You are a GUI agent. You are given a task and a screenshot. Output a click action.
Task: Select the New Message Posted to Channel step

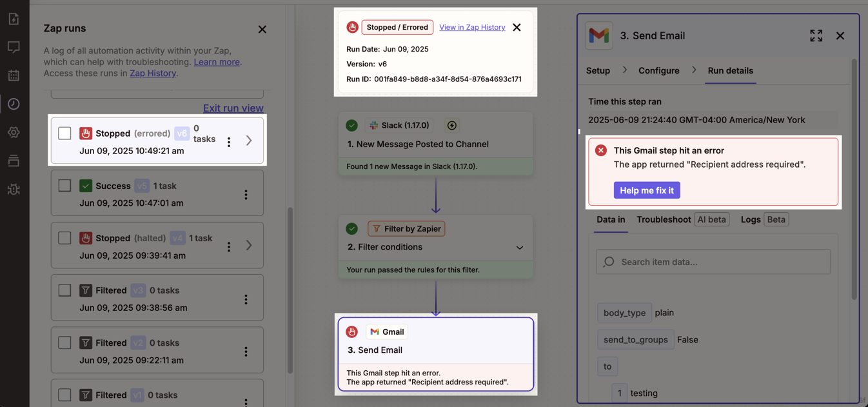tap(436, 144)
